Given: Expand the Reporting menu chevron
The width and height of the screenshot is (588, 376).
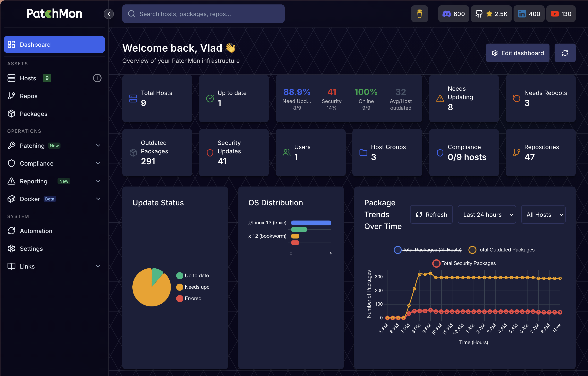Looking at the screenshot, I should (x=98, y=181).
